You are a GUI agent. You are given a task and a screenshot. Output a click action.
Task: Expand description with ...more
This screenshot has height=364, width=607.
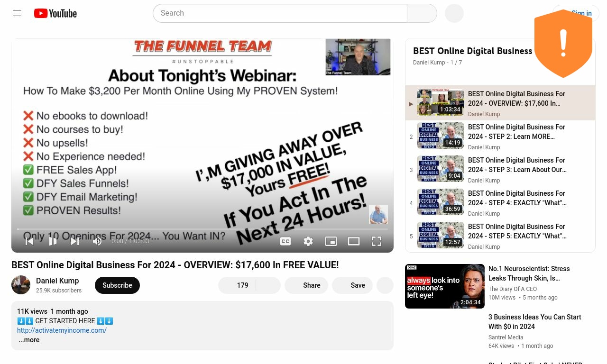[29, 340]
